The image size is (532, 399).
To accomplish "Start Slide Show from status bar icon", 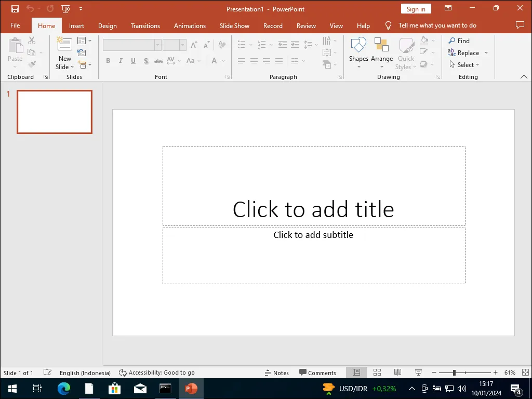I will tap(418, 373).
